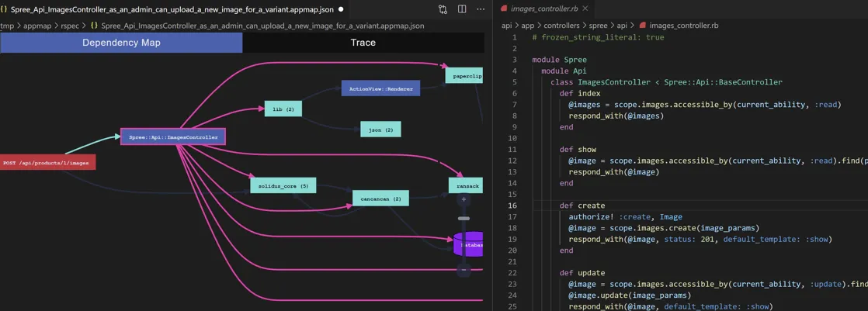Click the tmp breadcrumb in the left editor
The width and height of the screenshot is (868, 311).
[7, 26]
